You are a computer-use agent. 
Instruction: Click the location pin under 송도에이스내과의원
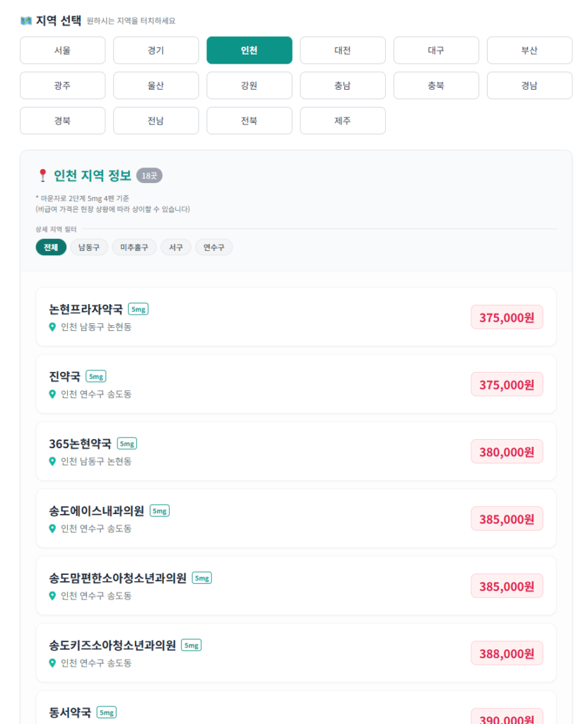click(52, 528)
